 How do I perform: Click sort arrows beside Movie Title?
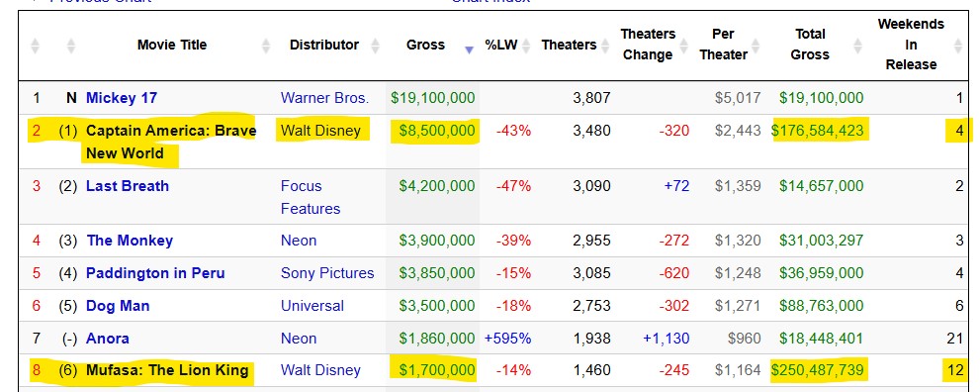[x=266, y=46]
